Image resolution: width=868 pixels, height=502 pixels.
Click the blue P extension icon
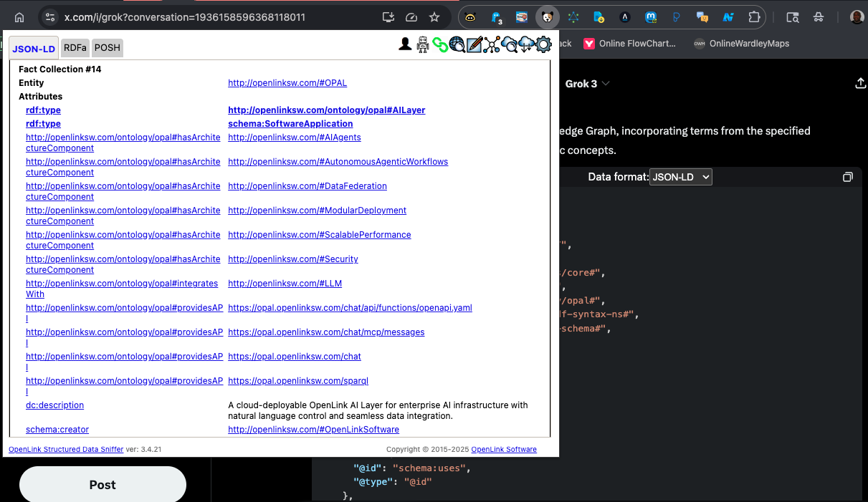click(x=677, y=17)
